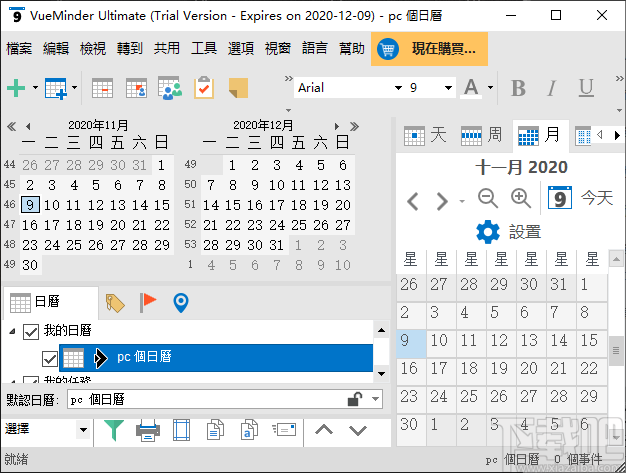Toggle the 我的日曆 checkbox
The height and width of the screenshot is (473, 626).
point(31,331)
